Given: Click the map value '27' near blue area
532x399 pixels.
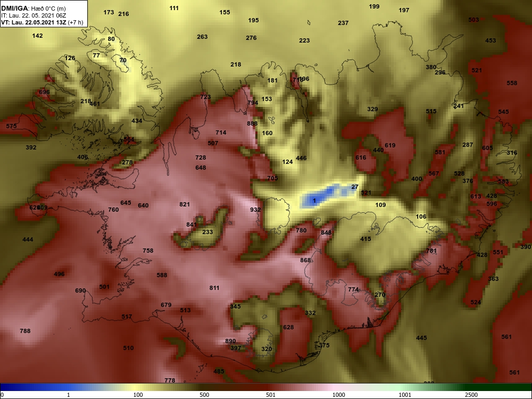Looking at the screenshot, I should [355, 187].
